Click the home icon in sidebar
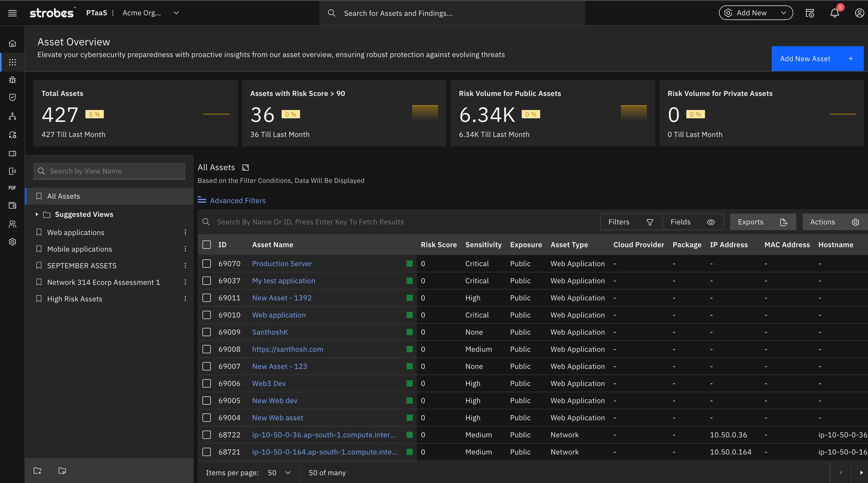Image resolution: width=868 pixels, height=483 pixels. [12, 44]
